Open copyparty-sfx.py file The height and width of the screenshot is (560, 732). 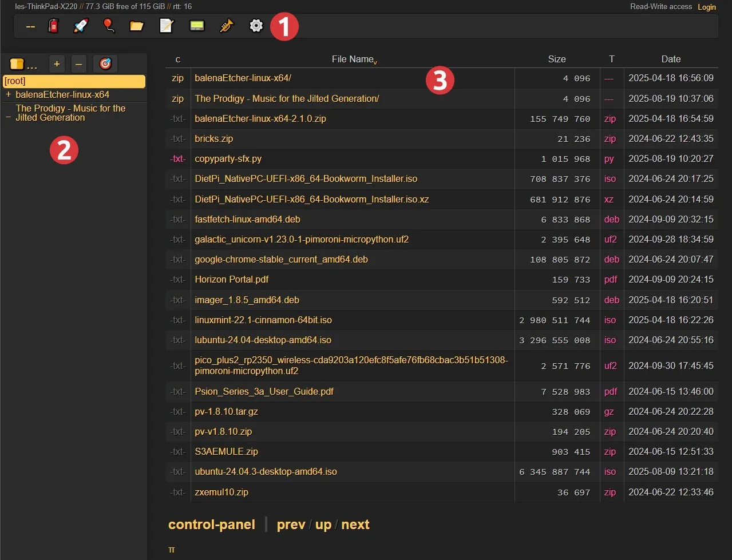pyautogui.click(x=228, y=159)
